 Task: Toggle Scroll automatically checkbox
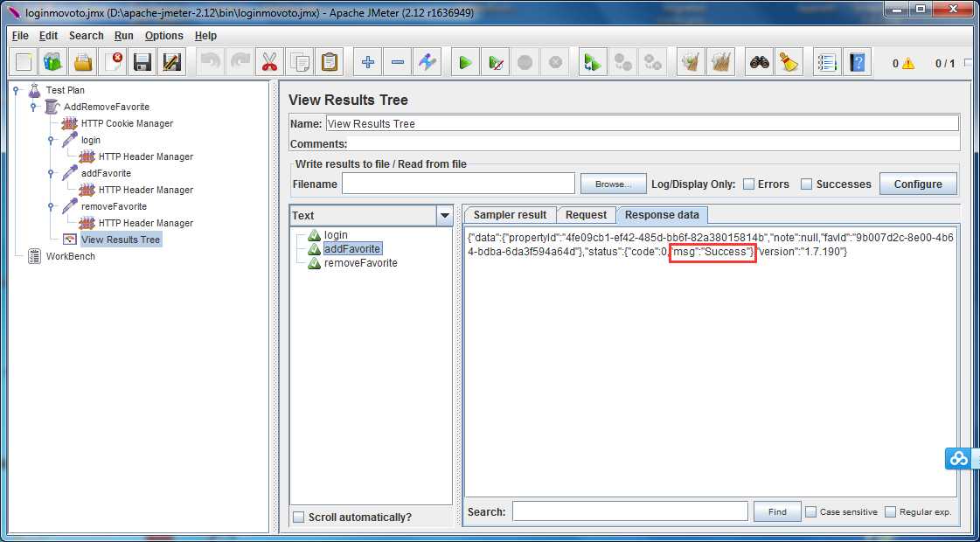(299, 517)
